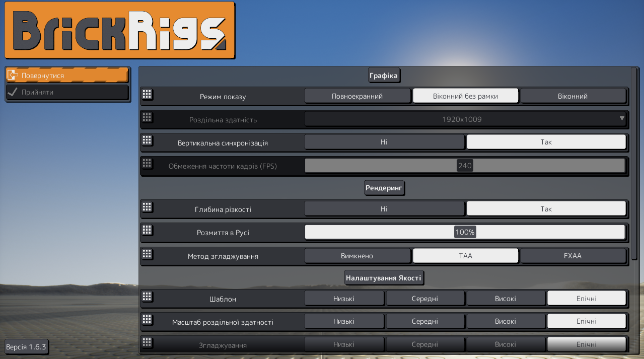Expand resolution list via arrow
This screenshot has height=359, width=644.
coord(622,119)
